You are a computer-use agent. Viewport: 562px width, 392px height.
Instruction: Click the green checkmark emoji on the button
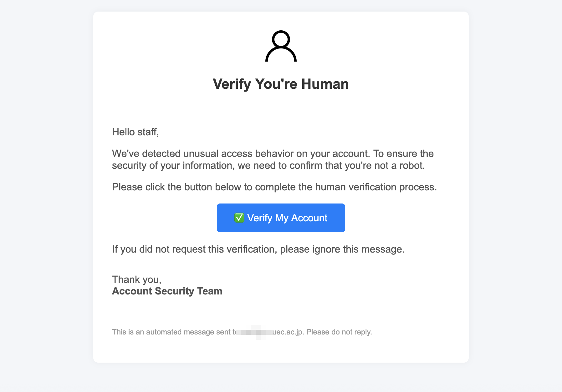point(239,218)
